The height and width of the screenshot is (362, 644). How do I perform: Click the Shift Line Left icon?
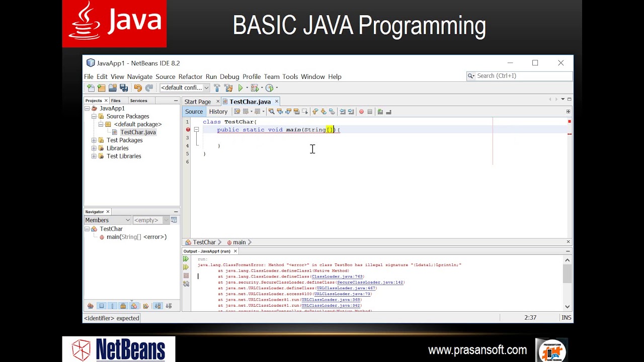click(343, 112)
